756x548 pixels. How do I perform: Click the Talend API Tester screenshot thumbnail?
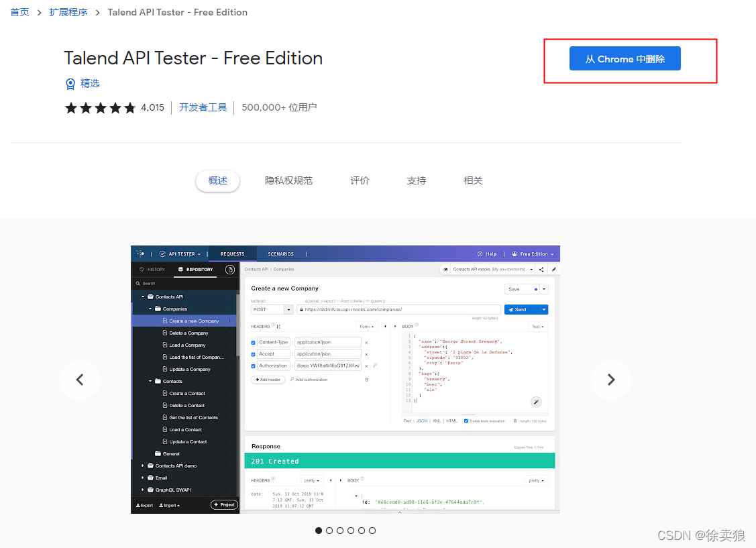(x=345, y=380)
